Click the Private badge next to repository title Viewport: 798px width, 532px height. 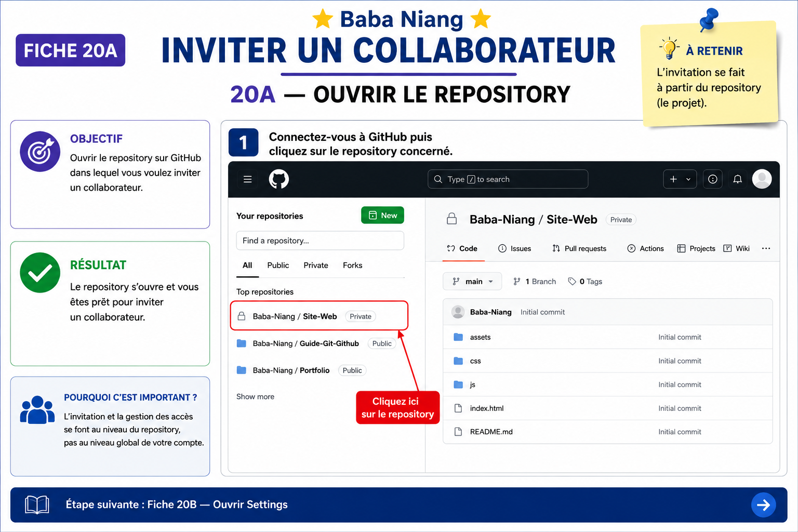point(621,220)
